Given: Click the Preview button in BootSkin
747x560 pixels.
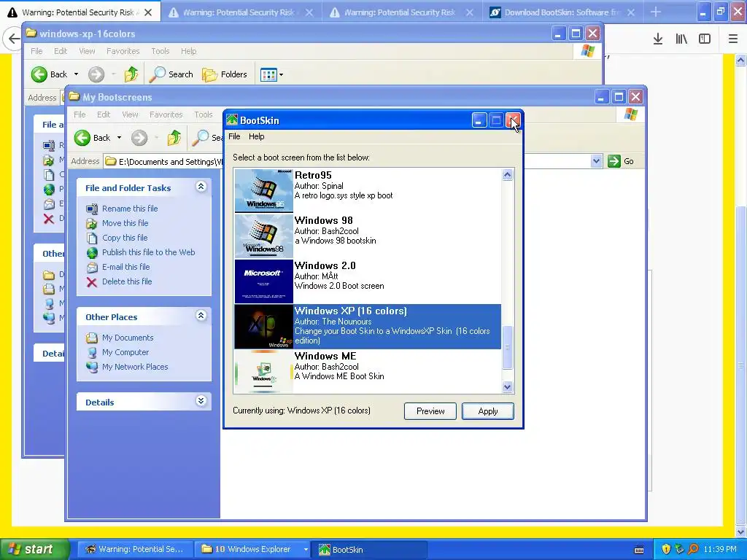Looking at the screenshot, I should pos(430,411).
